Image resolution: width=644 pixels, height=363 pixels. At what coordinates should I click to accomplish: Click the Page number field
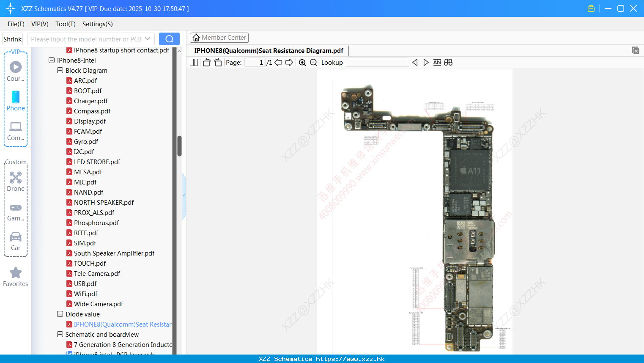tap(255, 63)
